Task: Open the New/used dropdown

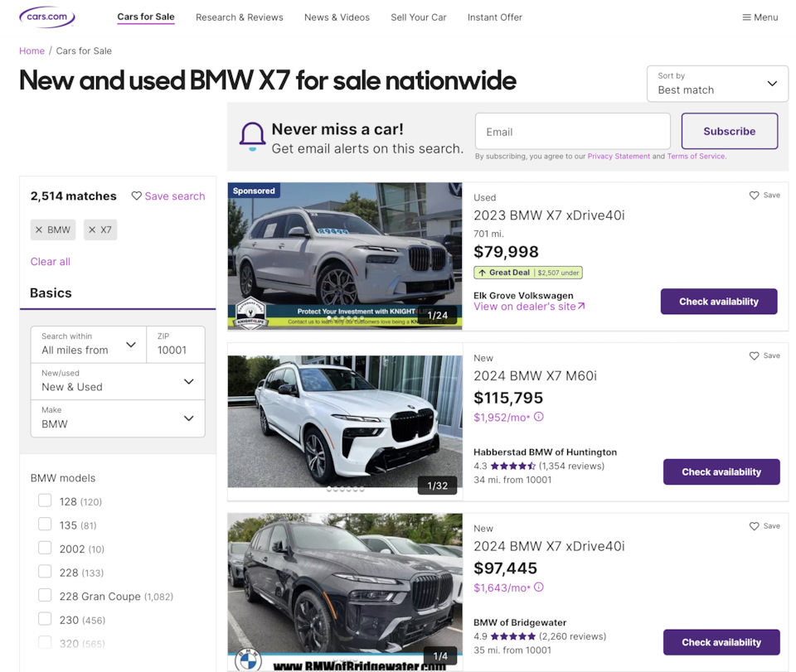Action: [118, 381]
